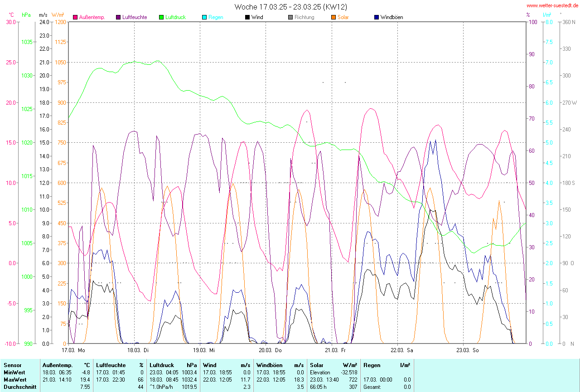The width and height of the screenshot is (580, 392).
Task: Click the average wind value 2.3
Action: [247, 387]
